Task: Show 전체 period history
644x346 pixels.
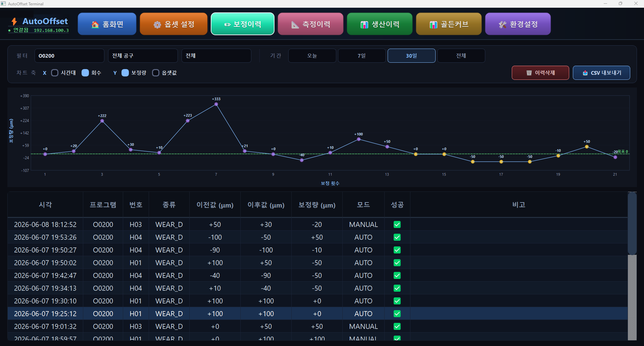Action: point(461,56)
